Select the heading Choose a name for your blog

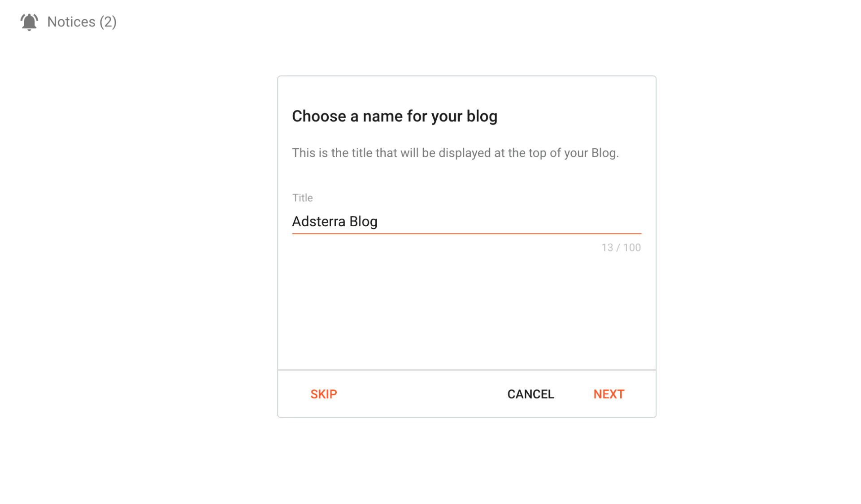click(x=394, y=116)
